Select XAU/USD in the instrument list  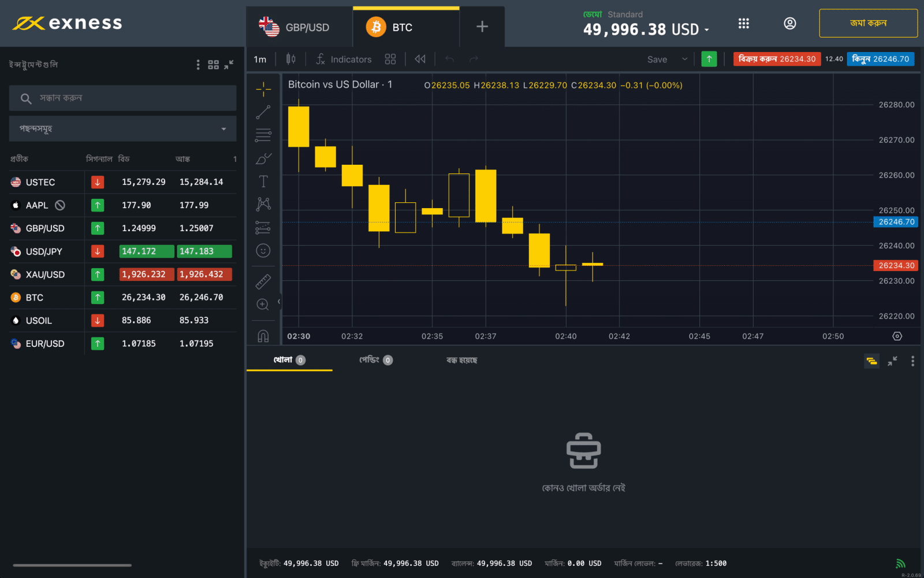coord(122,275)
